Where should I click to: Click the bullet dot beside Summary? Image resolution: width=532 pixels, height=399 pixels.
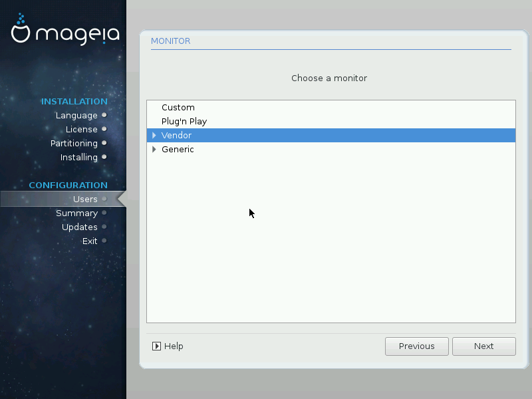pyautogui.click(x=104, y=213)
